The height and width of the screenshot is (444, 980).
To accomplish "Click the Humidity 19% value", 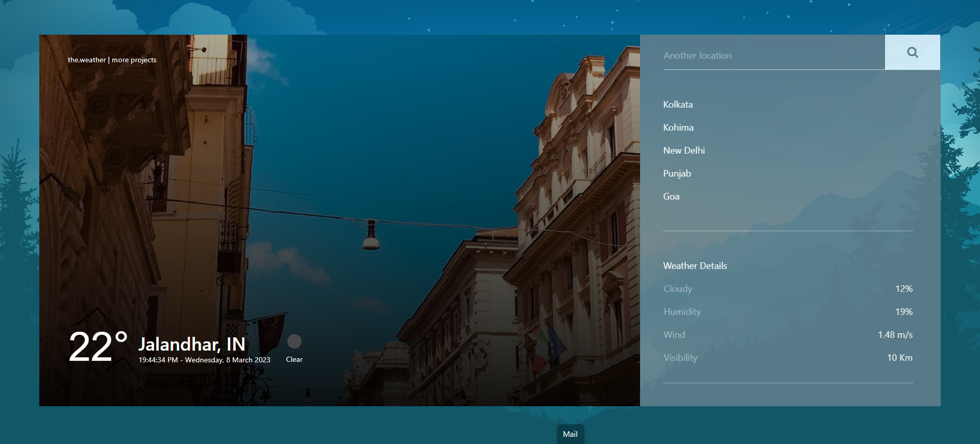I will click(x=903, y=312).
